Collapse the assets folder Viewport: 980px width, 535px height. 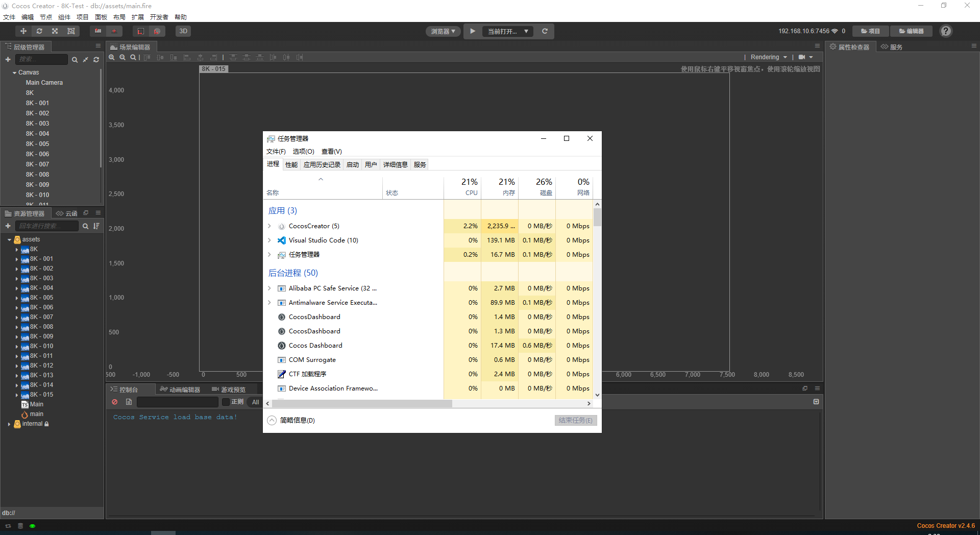9,239
